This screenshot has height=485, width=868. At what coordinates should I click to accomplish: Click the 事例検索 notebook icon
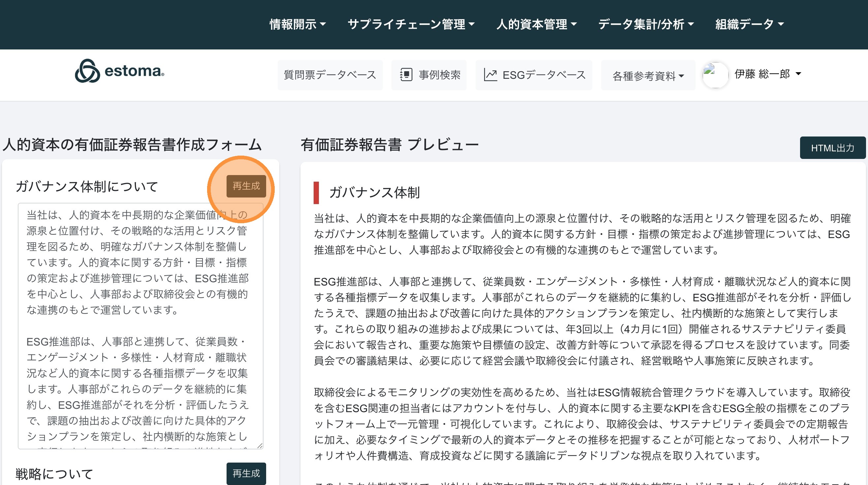pyautogui.click(x=406, y=75)
